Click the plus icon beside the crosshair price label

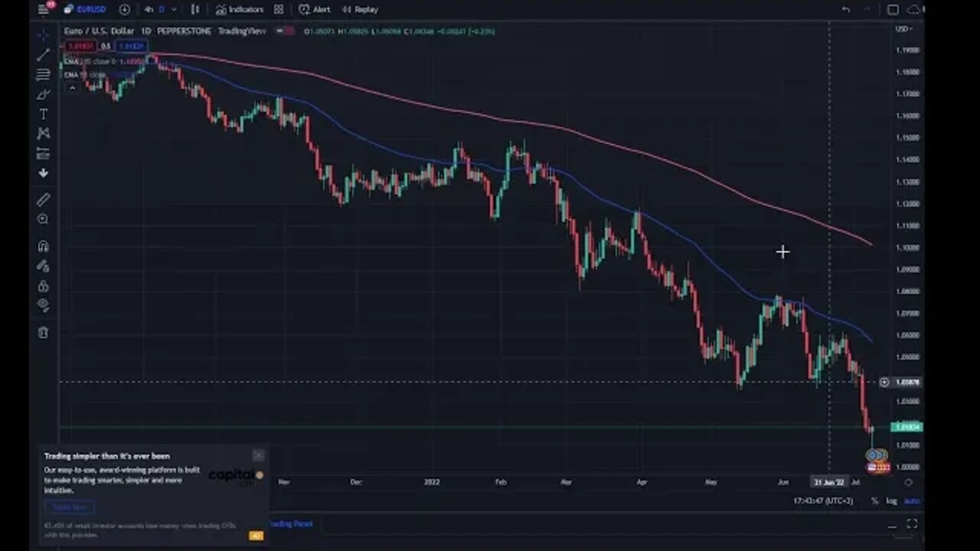[884, 382]
